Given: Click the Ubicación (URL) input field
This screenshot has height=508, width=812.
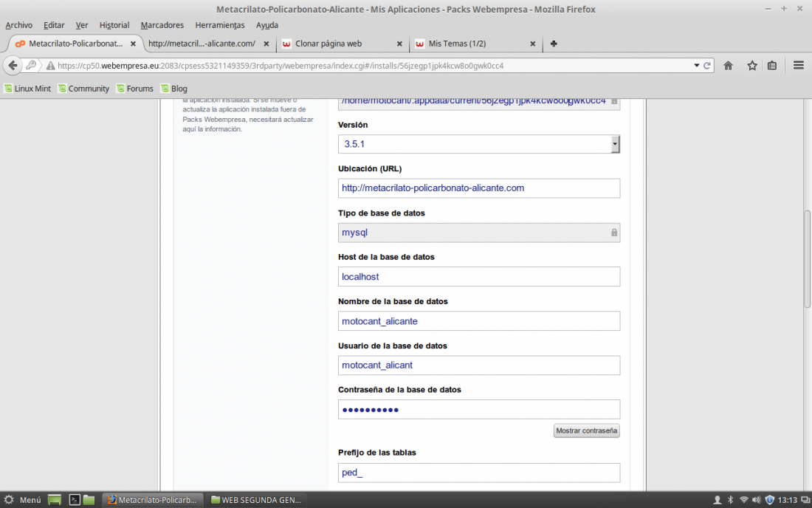Looking at the screenshot, I should (x=479, y=188).
